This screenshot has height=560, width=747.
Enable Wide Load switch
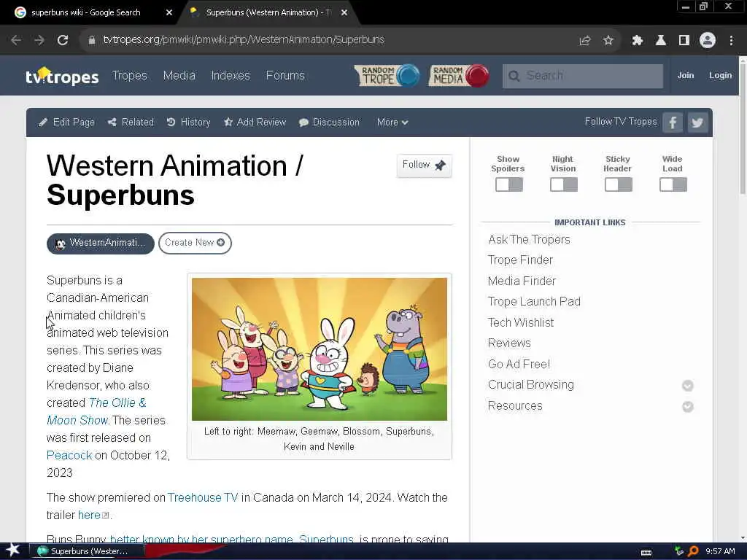click(673, 184)
